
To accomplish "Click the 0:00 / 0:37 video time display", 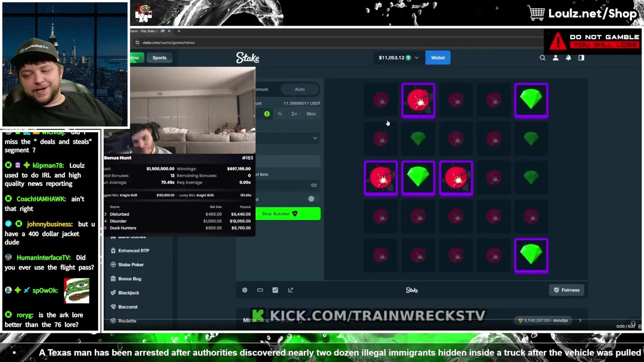I will point(625,326).
